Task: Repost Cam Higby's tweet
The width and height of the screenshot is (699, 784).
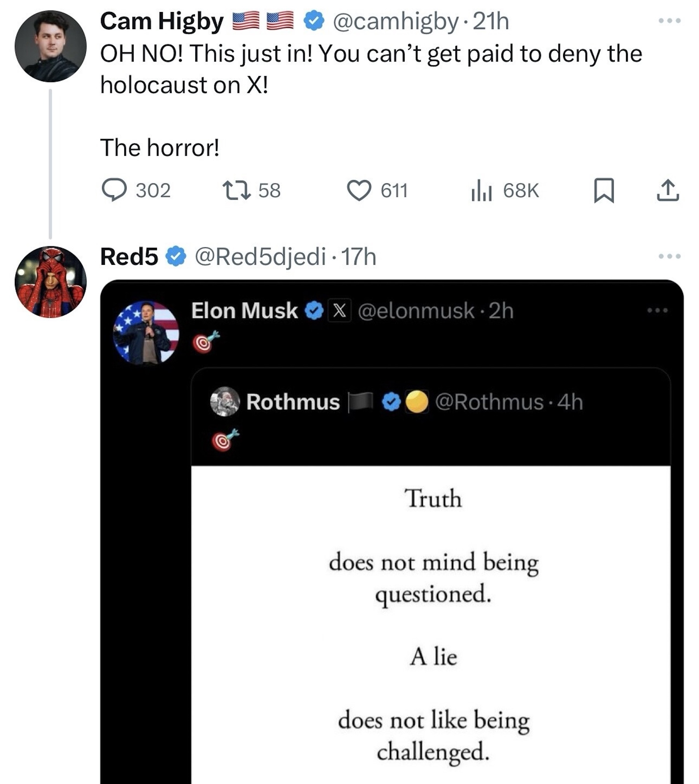Action: 236,190
